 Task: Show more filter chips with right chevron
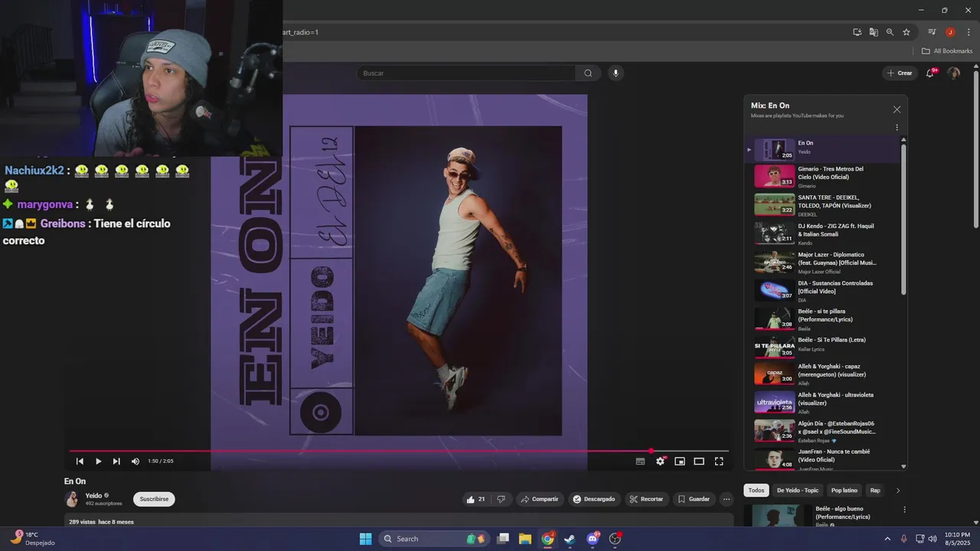[x=898, y=491]
